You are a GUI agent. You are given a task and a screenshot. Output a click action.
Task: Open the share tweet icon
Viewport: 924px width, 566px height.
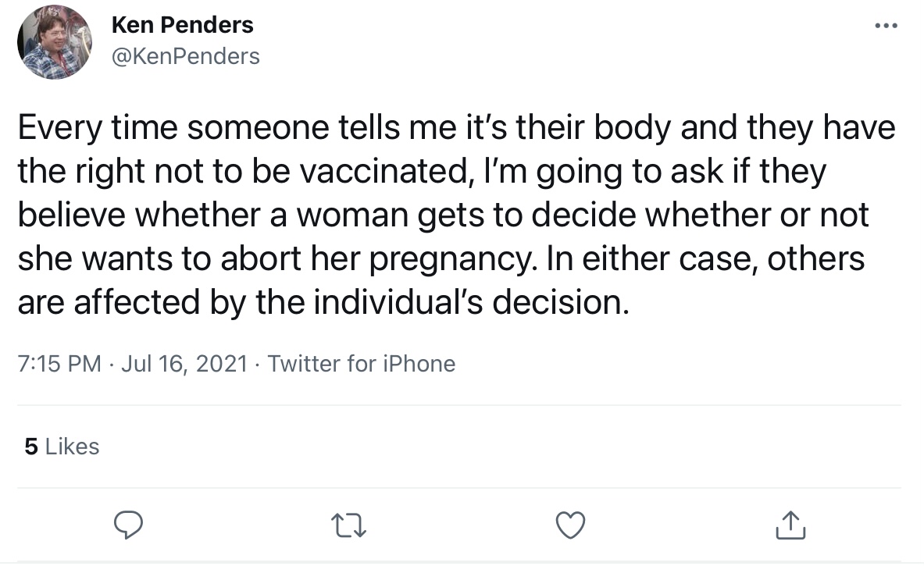click(x=790, y=525)
